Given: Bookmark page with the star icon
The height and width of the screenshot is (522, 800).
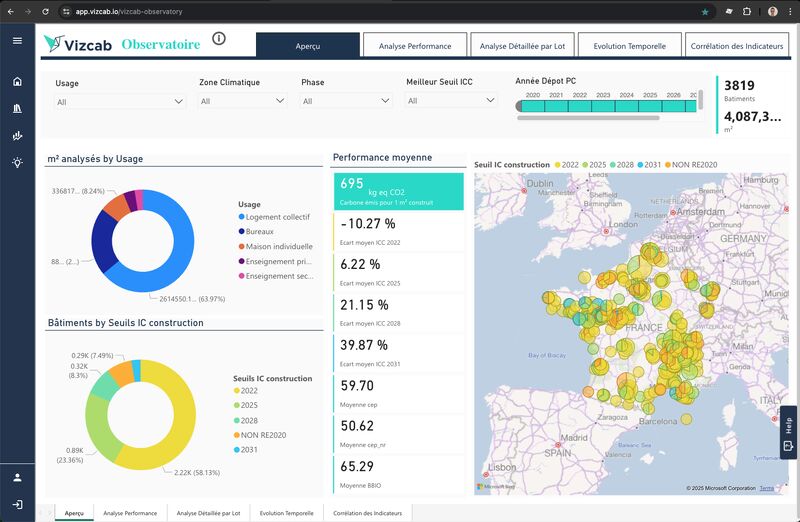Looking at the screenshot, I should point(705,11).
